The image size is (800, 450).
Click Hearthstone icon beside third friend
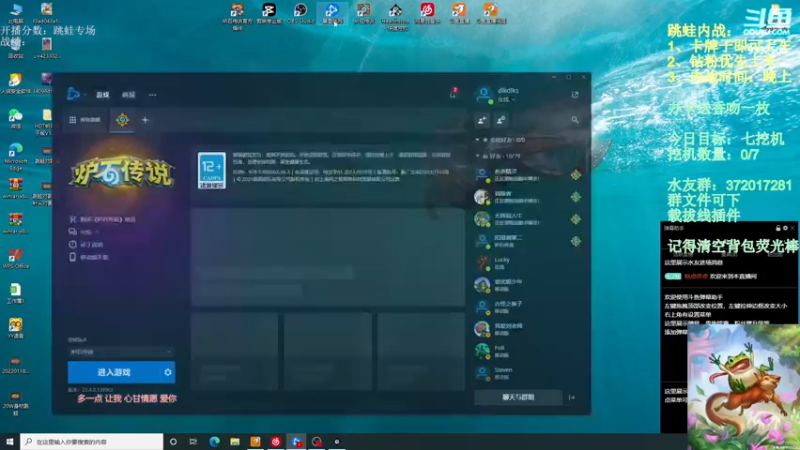pyautogui.click(x=576, y=219)
